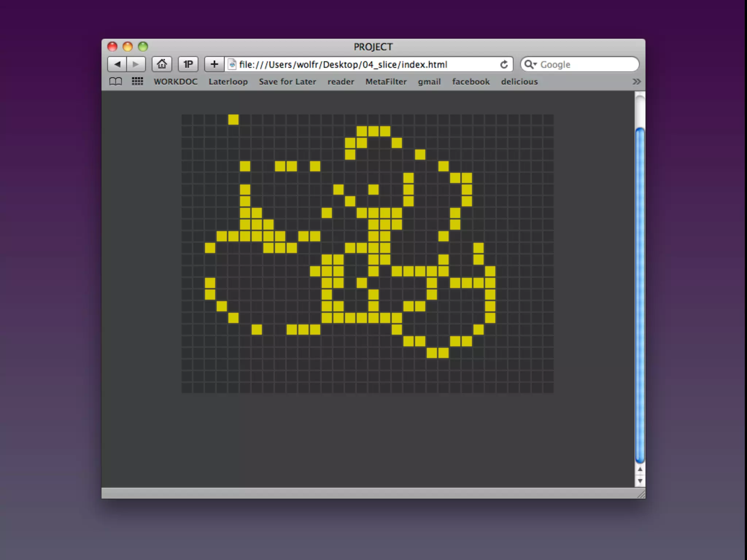
Task: Toggle the lone yellow cell in top row
Action: 233,120
